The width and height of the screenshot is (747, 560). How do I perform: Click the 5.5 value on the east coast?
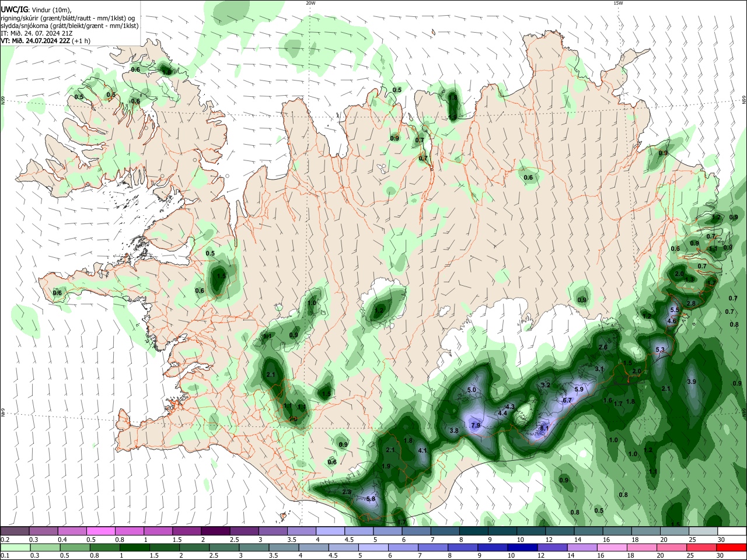click(675, 310)
